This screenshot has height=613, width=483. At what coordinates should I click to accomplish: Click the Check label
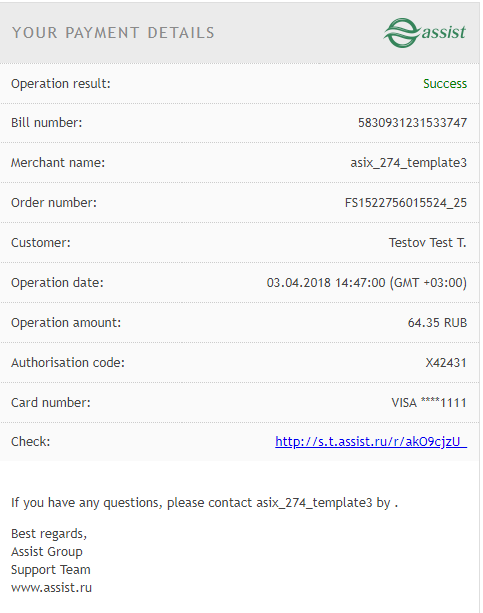(31, 442)
